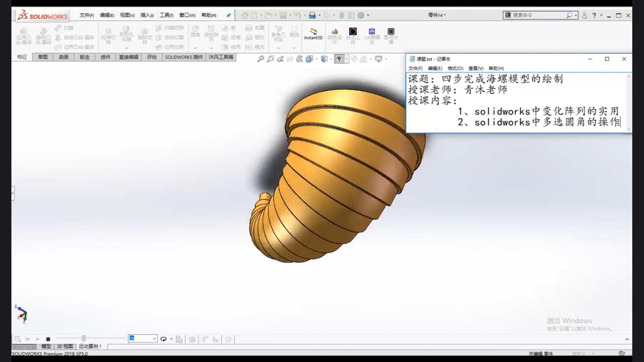Choose the 抽壳 shell tool

pos(231,47)
